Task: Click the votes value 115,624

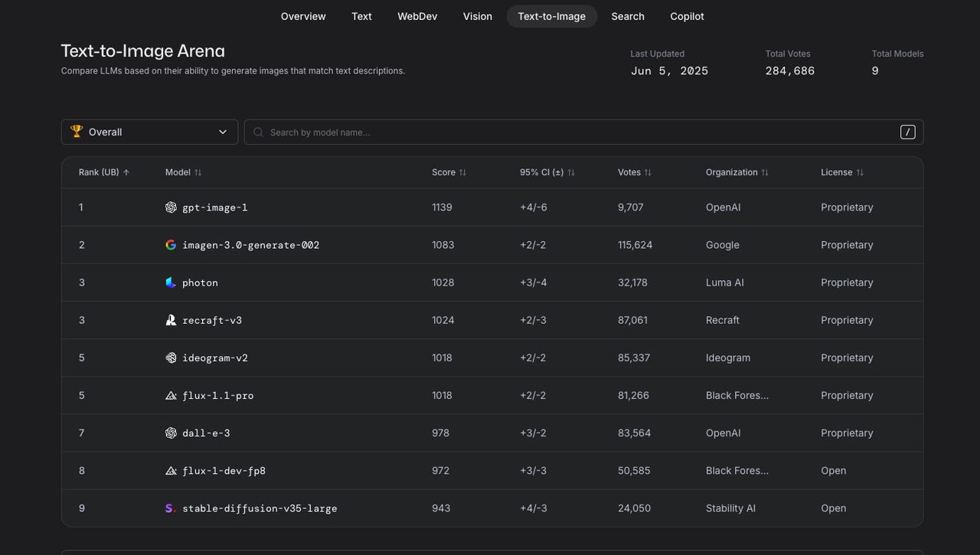Action: coord(635,245)
